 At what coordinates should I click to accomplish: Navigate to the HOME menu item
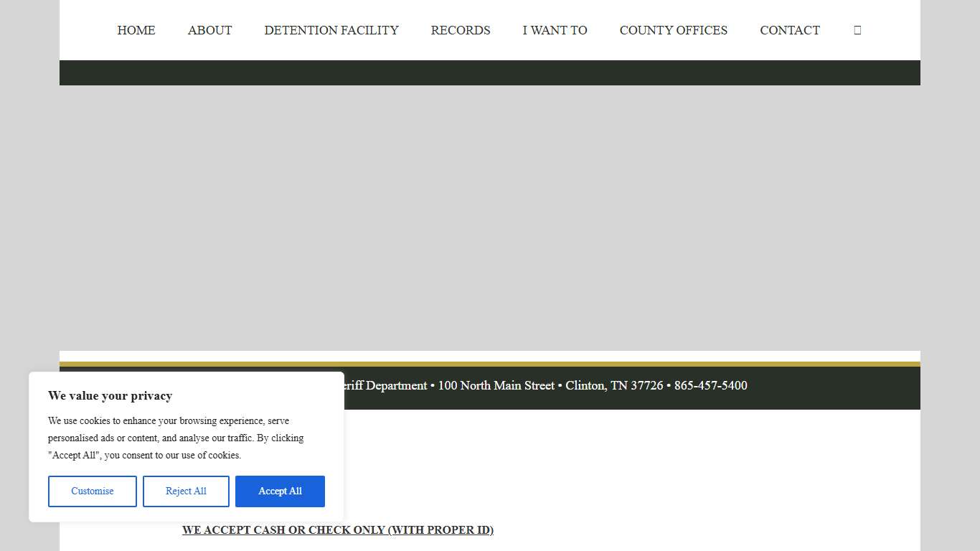136,30
